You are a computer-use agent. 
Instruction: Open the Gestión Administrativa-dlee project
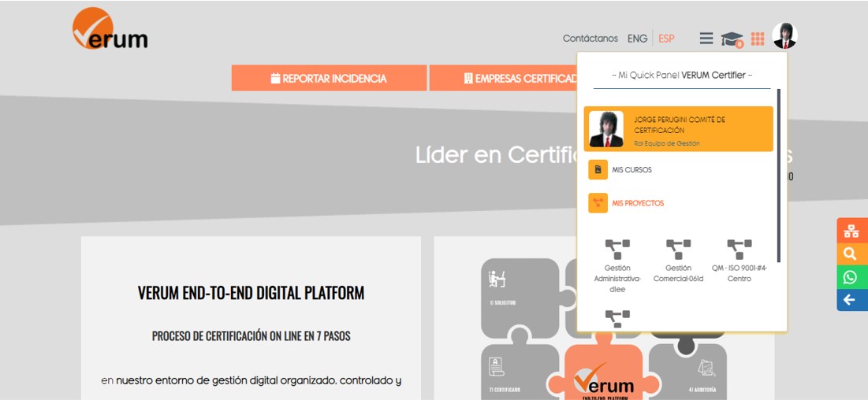pos(617,264)
